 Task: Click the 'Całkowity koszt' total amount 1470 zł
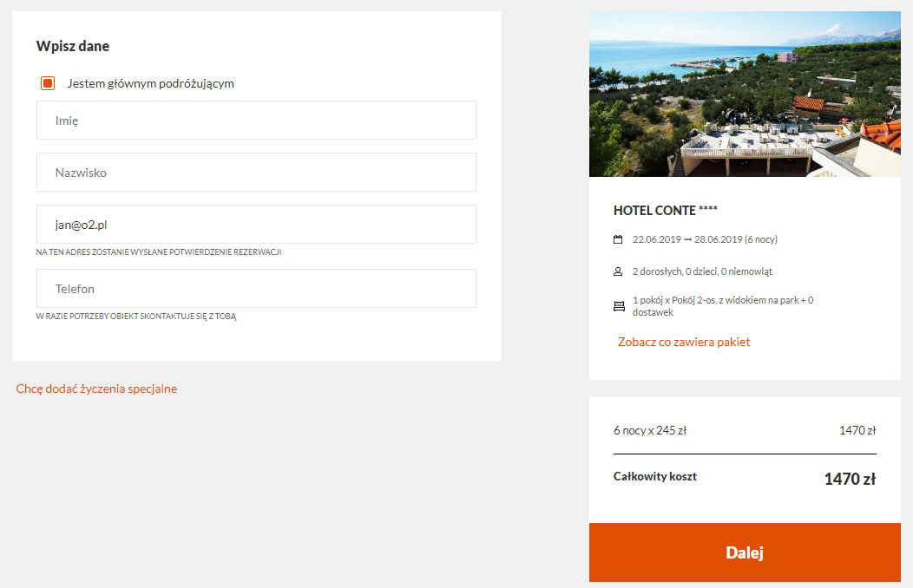(850, 479)
